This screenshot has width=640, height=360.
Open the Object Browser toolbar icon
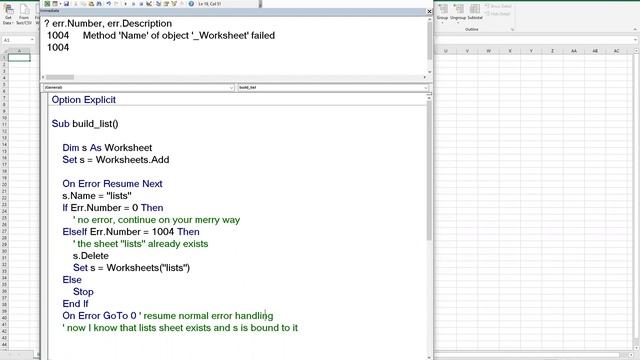coord(174,4)
